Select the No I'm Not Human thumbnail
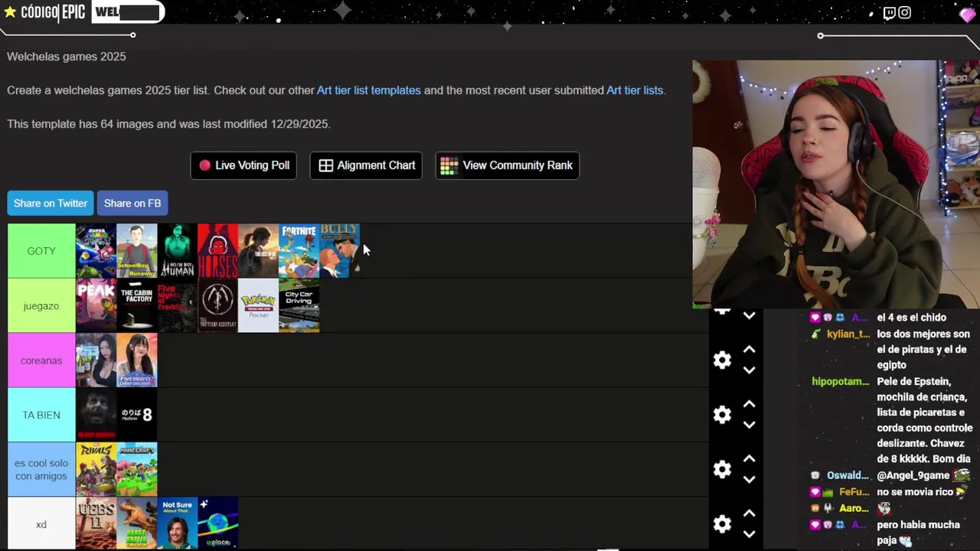Screen dimensions: 980x551 (x=177, y=251)
